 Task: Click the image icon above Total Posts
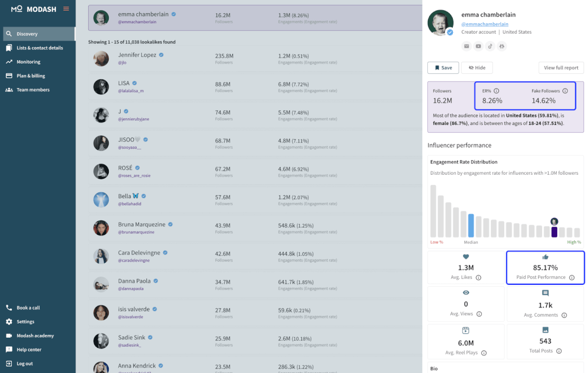click(x=545, y=330)
